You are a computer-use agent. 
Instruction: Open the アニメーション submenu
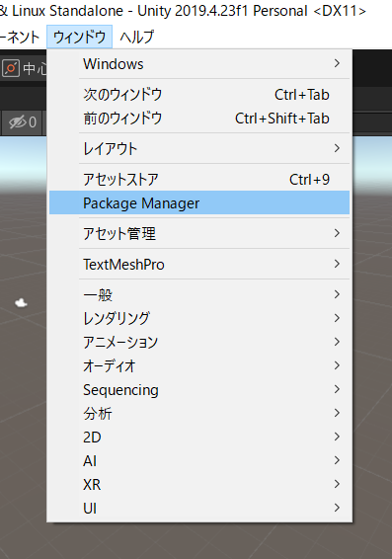point(199,343)
